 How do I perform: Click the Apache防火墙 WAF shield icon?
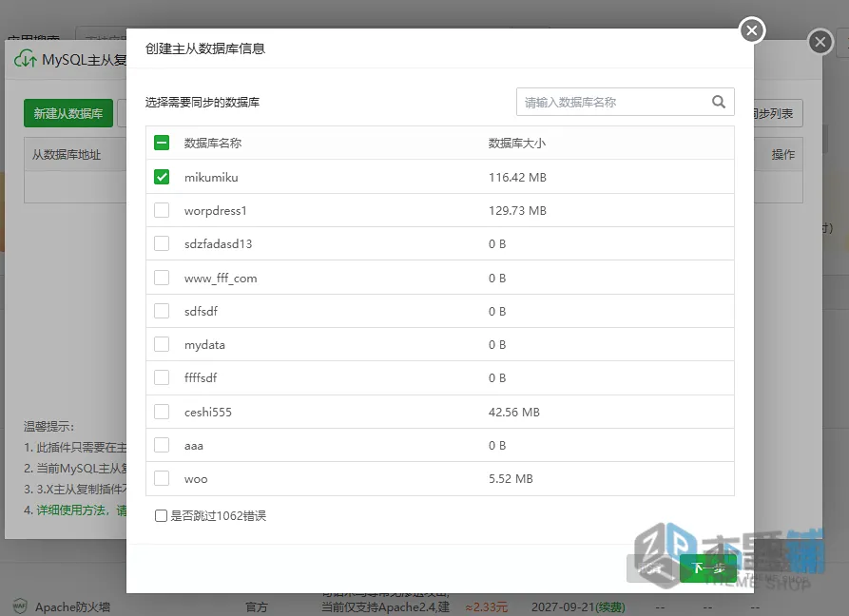(20, 606)
